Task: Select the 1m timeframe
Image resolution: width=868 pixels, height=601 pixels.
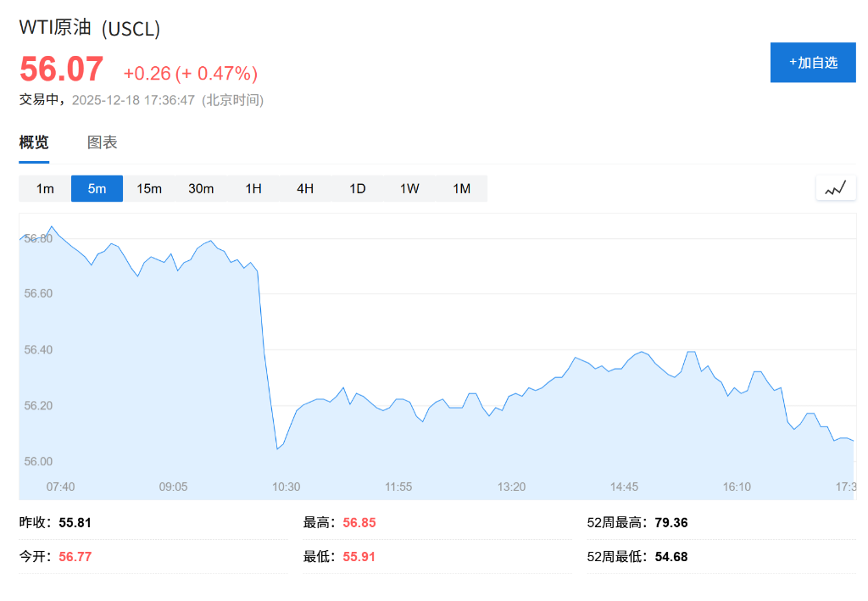Action: click(x=45, y=188)
